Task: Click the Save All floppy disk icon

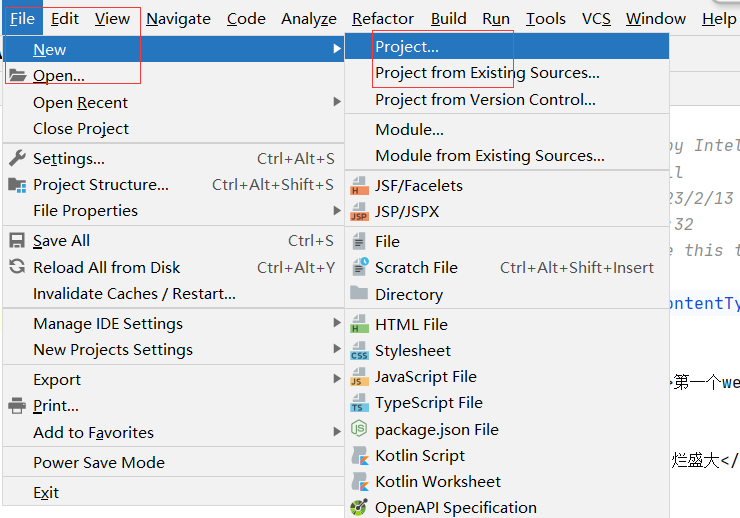Action: pos(17,241)
